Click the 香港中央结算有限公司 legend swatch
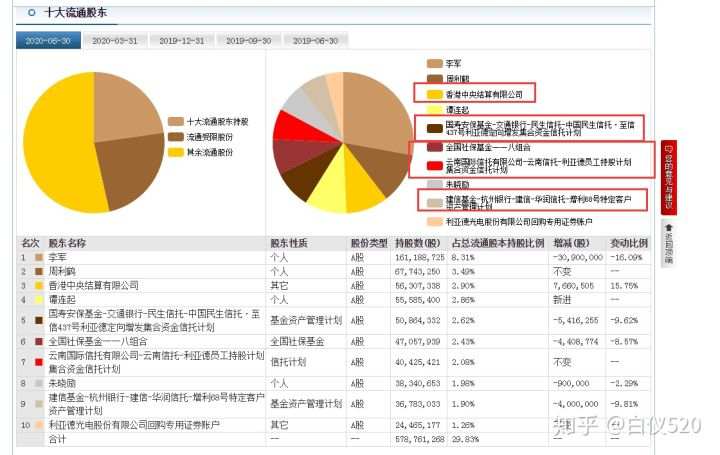 (x=434, y=95)
